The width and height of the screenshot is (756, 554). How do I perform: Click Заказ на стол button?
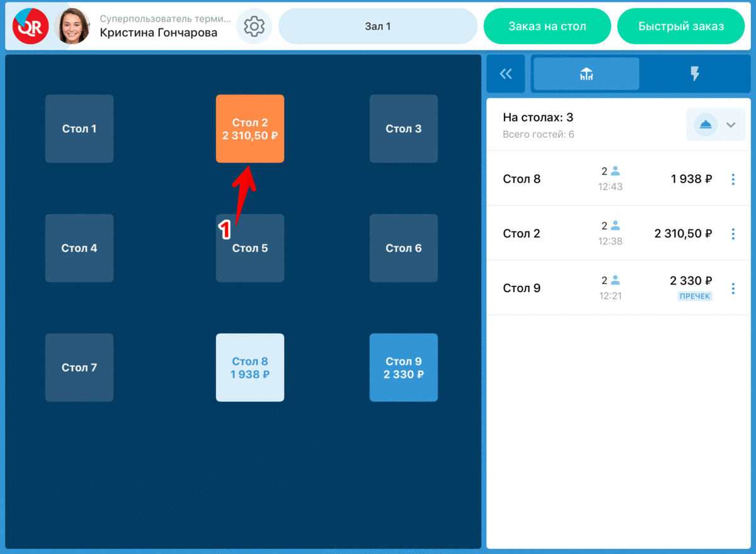click(x=547, y=26)
